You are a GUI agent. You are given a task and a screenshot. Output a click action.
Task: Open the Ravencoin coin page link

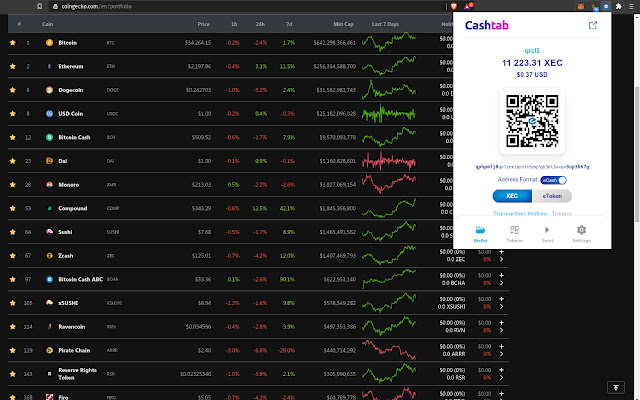(72, 327)
